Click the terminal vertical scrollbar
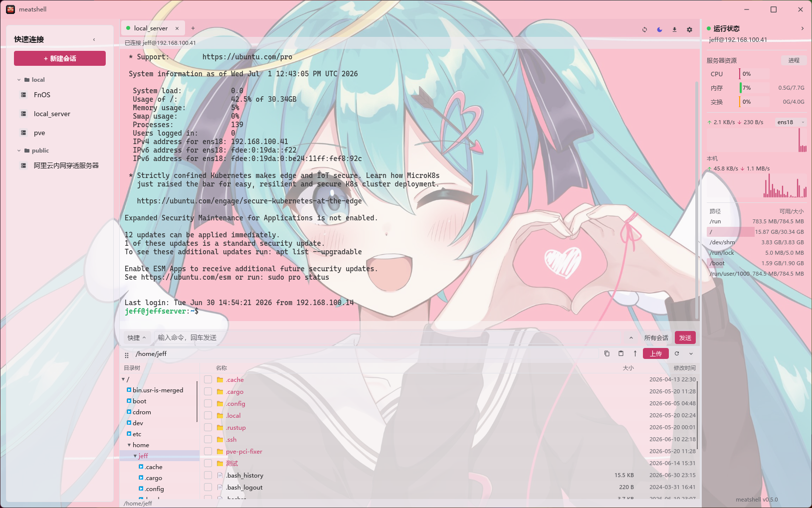 click(x=697, y=199)
